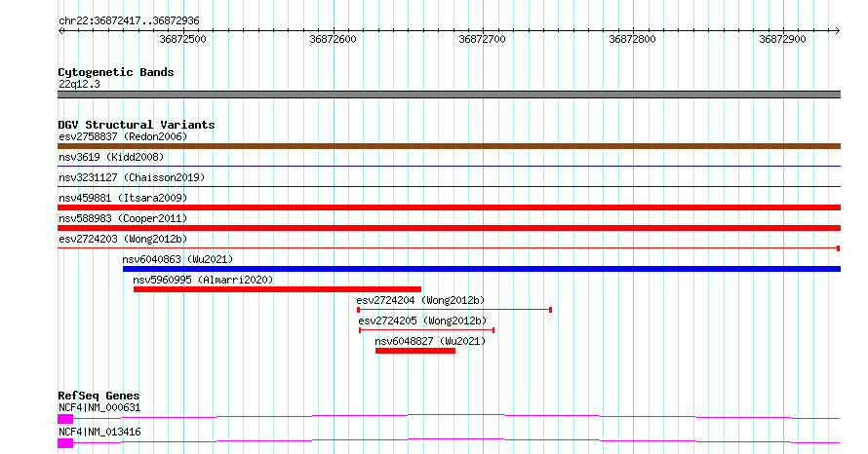Click the red nsv459881 variant bar
The height and width of the screenshot is (454, 868).
pos(449,208)
